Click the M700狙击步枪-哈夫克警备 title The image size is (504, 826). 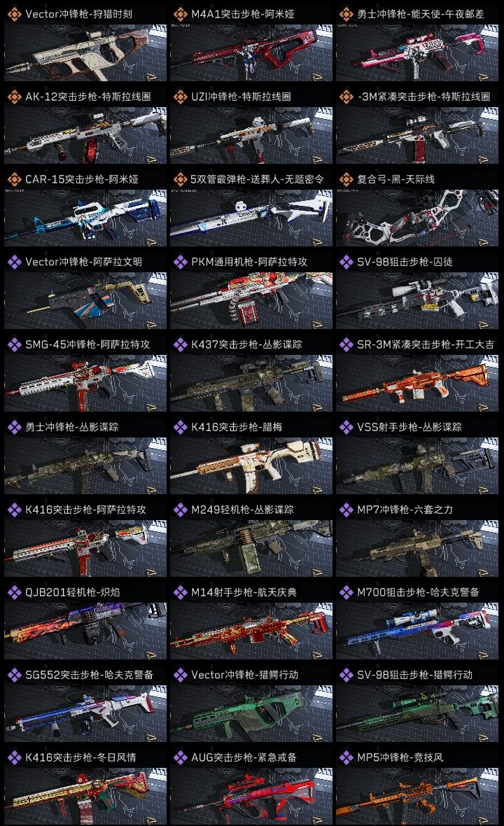(x=418, y=592)
